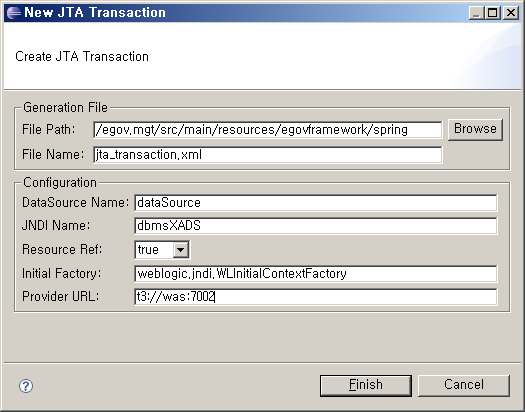Open the help question mark icon
Viewport: 525px width, 412px height.
26,386
